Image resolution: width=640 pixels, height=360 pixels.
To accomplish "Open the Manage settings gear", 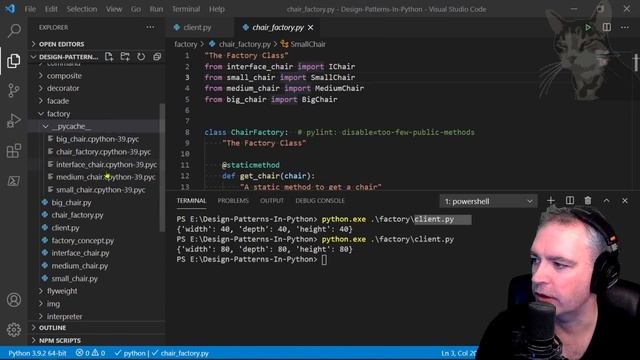I will (x=14, y=329).
